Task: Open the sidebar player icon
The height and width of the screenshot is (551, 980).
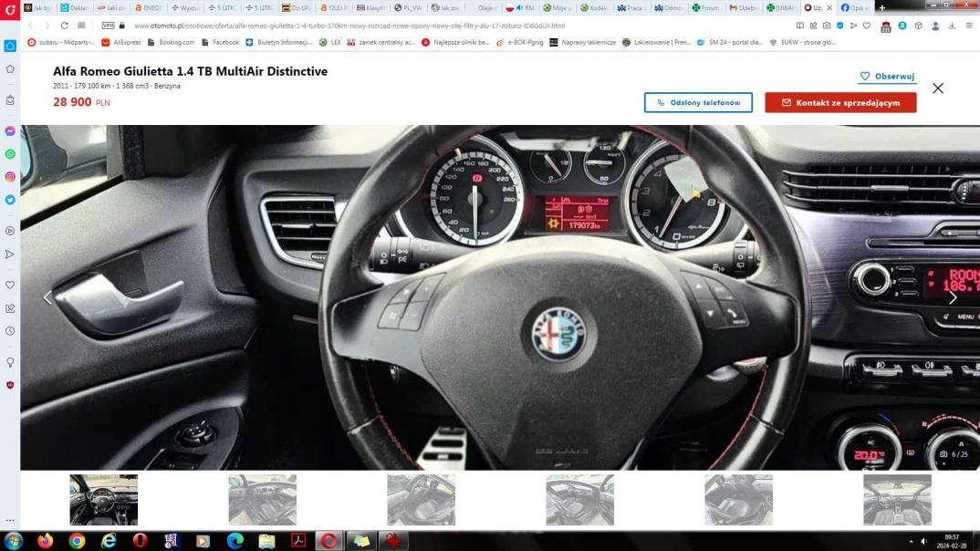Action: click(10, 231)
